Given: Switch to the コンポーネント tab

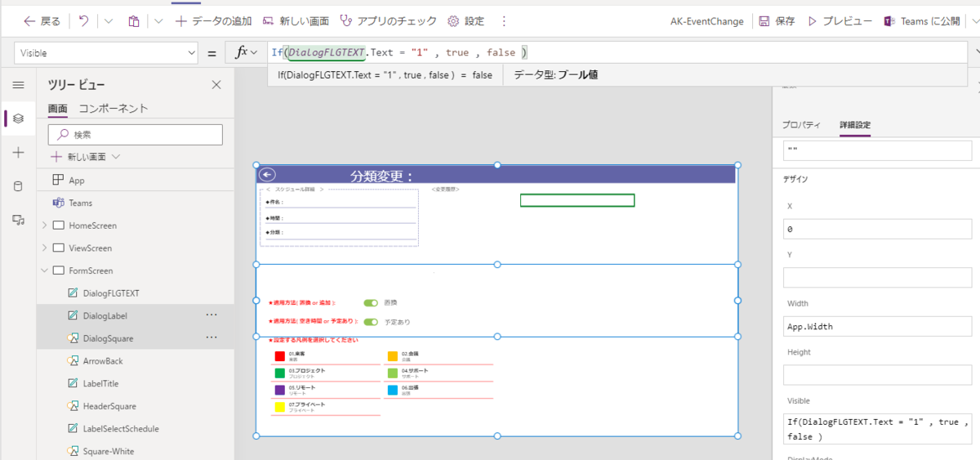Looking at the screenshot, I should pyautogui.click(x=114, y=108).
